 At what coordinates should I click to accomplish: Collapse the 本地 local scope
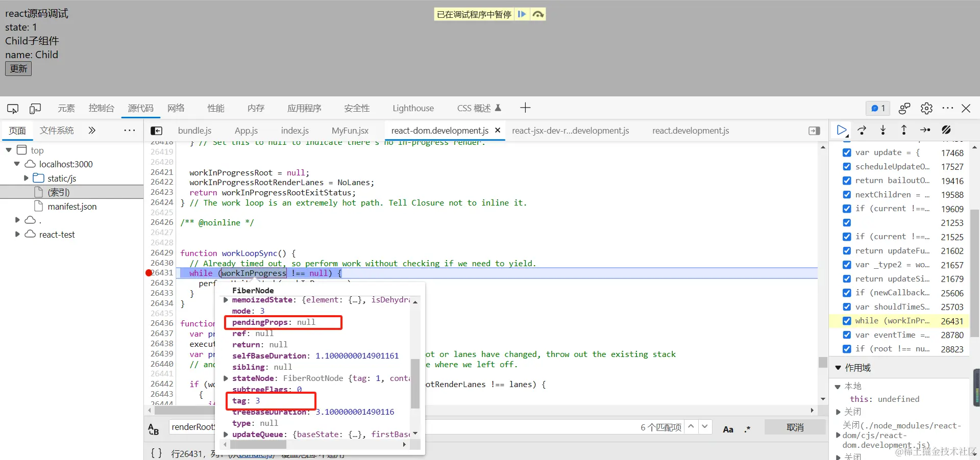click(x=838, y=387)
